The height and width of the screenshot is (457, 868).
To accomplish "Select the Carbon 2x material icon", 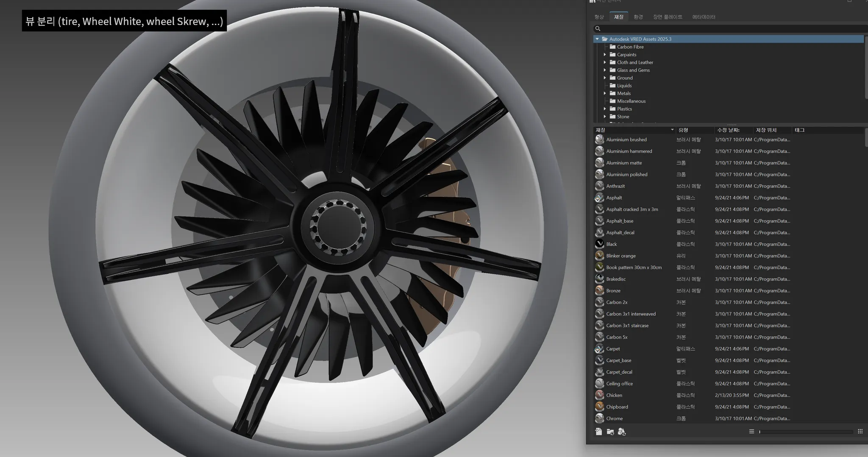I will tap(599, 302).
